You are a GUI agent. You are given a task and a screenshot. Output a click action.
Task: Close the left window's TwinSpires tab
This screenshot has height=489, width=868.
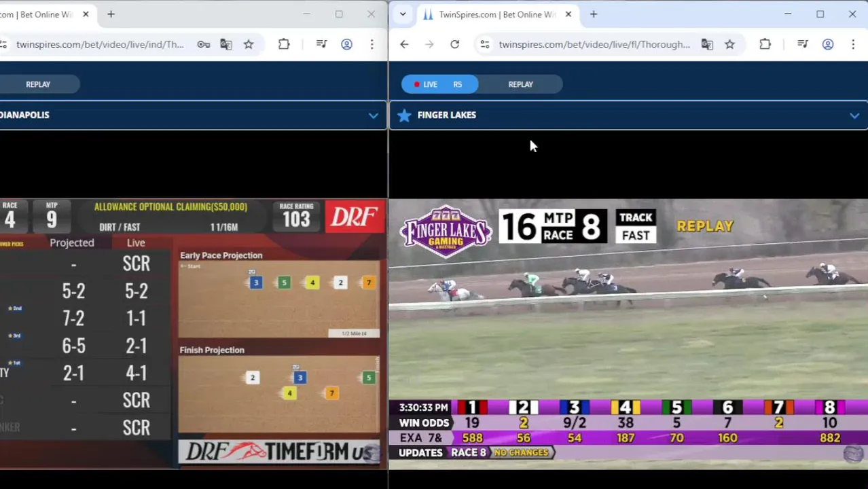pos(86,14)
